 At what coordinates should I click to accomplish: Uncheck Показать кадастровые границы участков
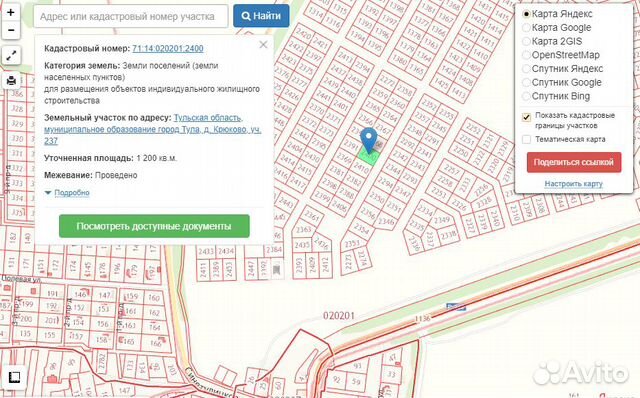(x=527, y=117)
